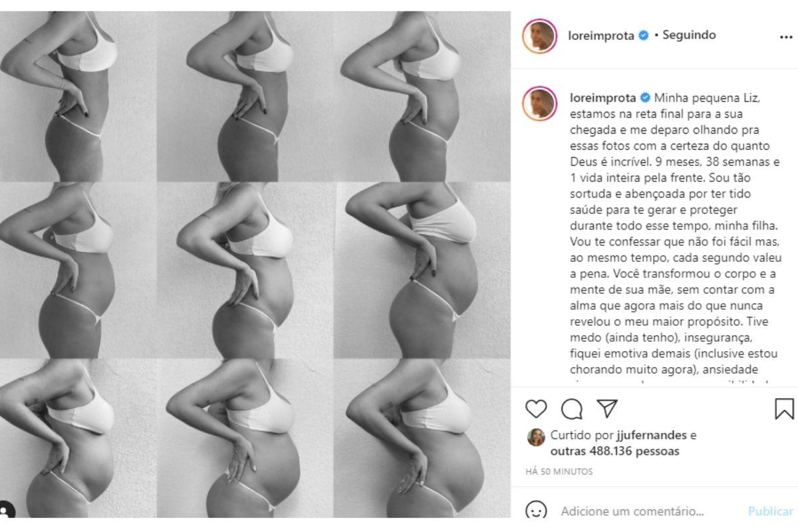Click the verified badge in the header
The image size is (798, 532).
point(643,36)
